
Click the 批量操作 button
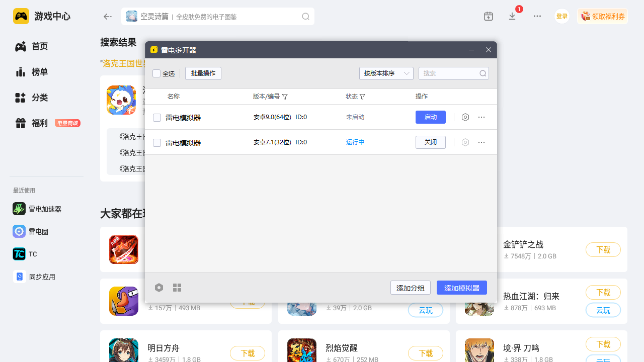tap(203, 73)
